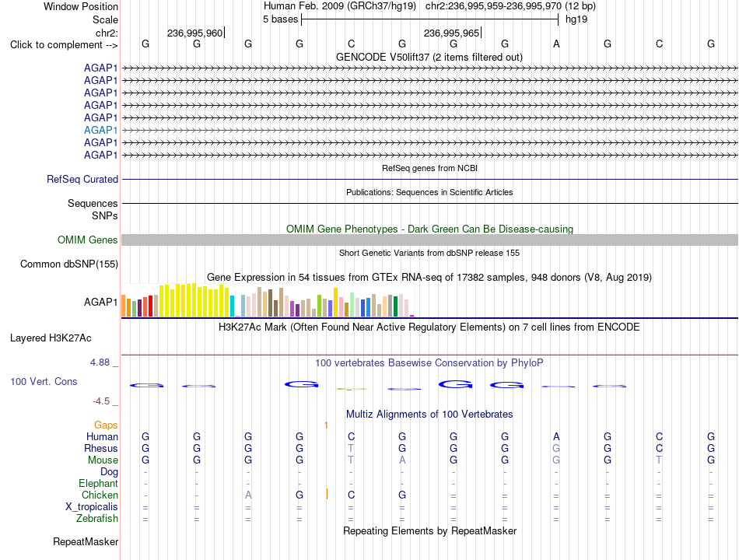
Task: Click the -4.5 PhyloP lower scale value
Action: click(101, 401)
